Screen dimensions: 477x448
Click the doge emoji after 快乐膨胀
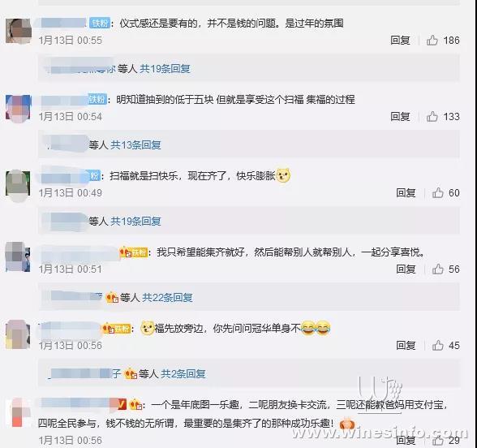coord(283,175)
